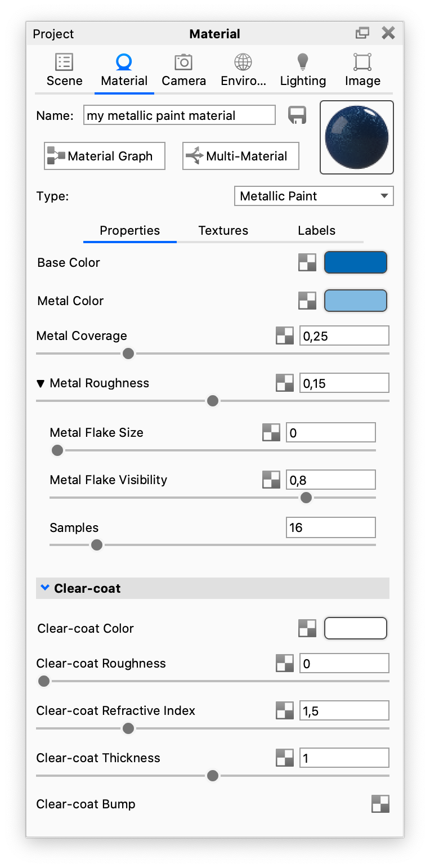
Task: Open the Scene panel
Action: tap(64, 69)
